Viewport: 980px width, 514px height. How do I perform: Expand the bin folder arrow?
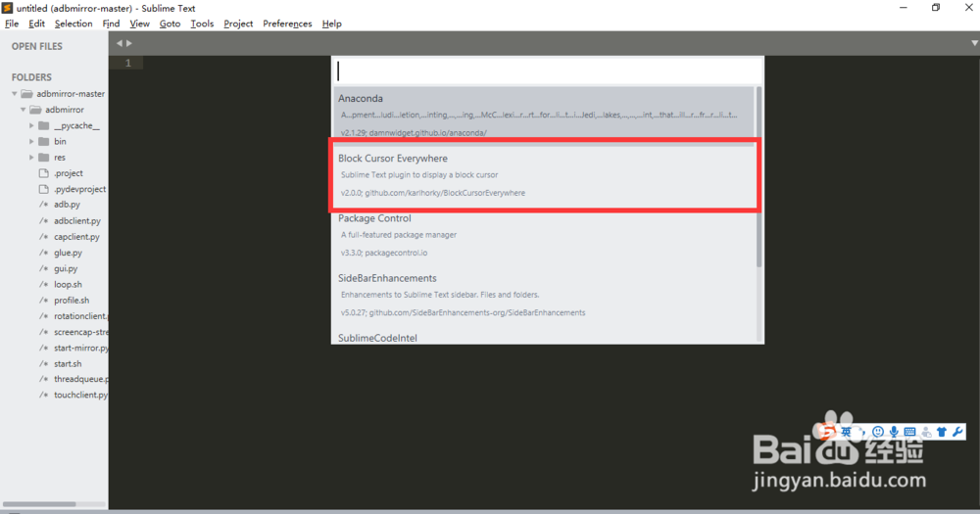click(31, 141)
